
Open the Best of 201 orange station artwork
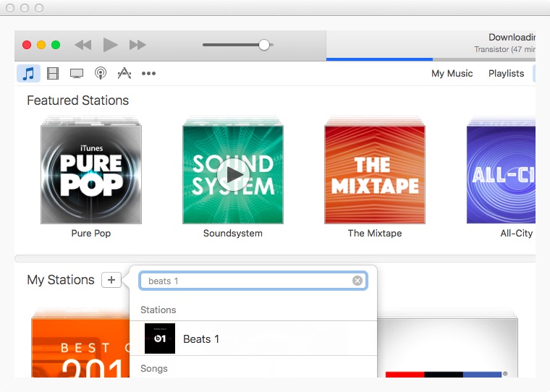point(80,347)
